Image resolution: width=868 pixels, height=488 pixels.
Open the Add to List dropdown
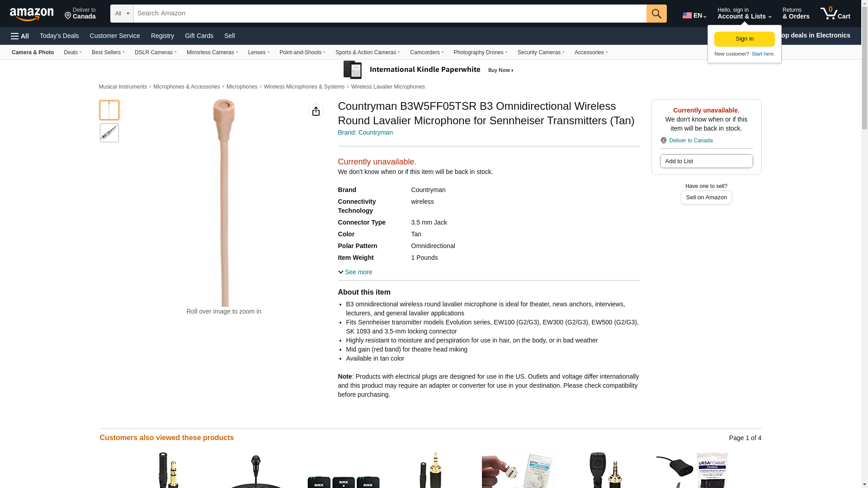point(706,161)
